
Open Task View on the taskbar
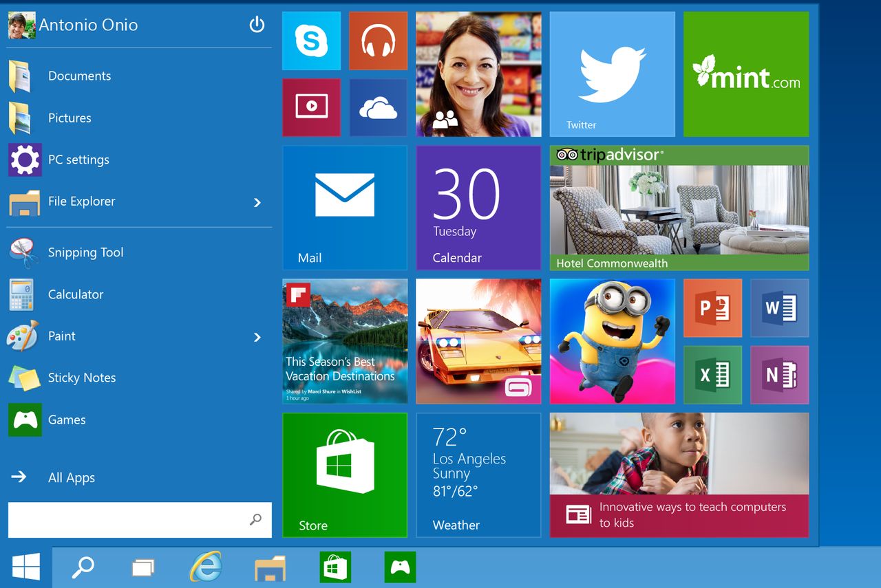(142, 567)
